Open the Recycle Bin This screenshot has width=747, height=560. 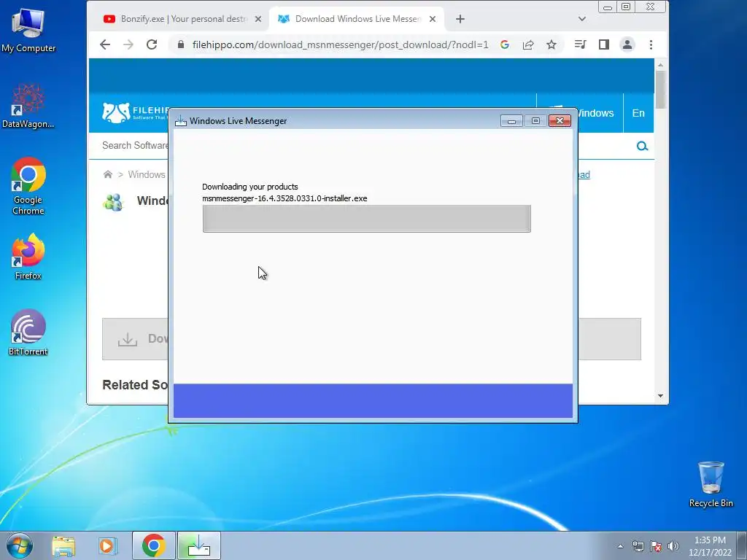[x=711, y=484]
